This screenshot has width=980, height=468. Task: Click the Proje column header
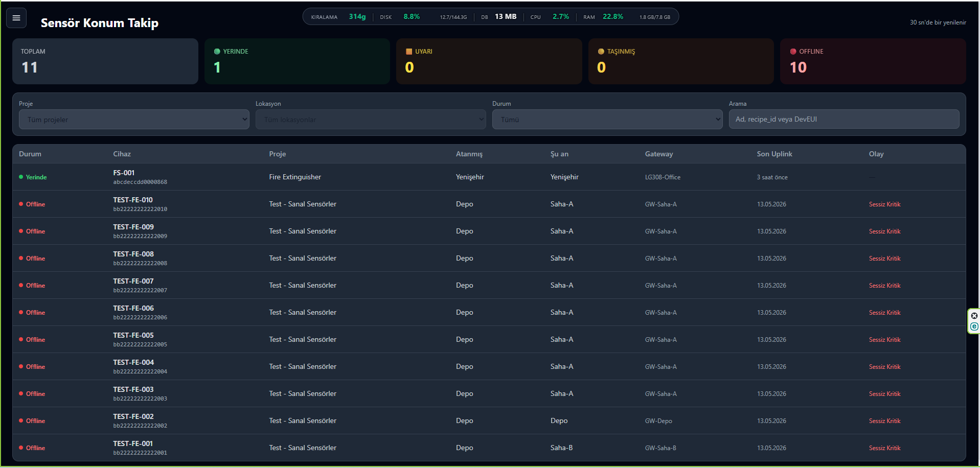tap(278, 154)
